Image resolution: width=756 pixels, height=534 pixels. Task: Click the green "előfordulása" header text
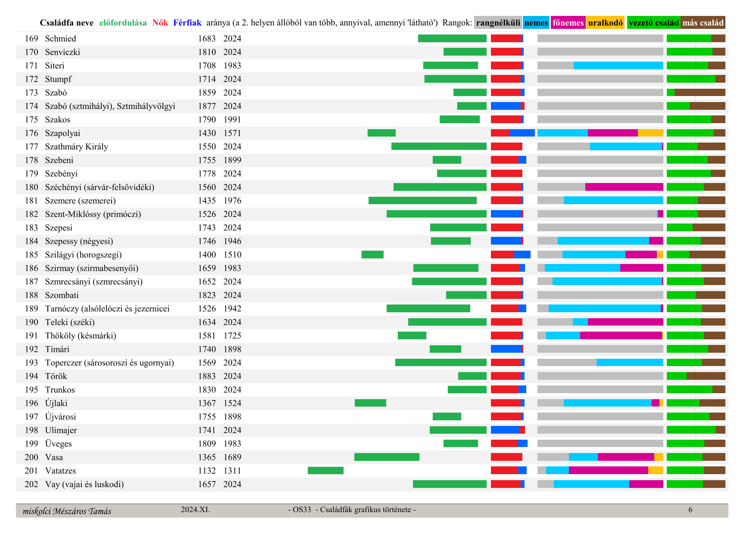point(123,23)
